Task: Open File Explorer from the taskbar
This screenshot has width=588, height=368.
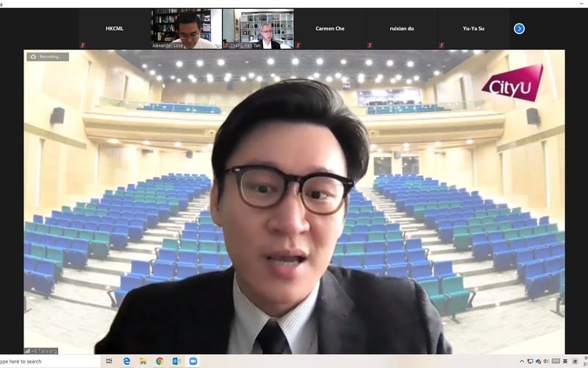Action: coord(143,361)
